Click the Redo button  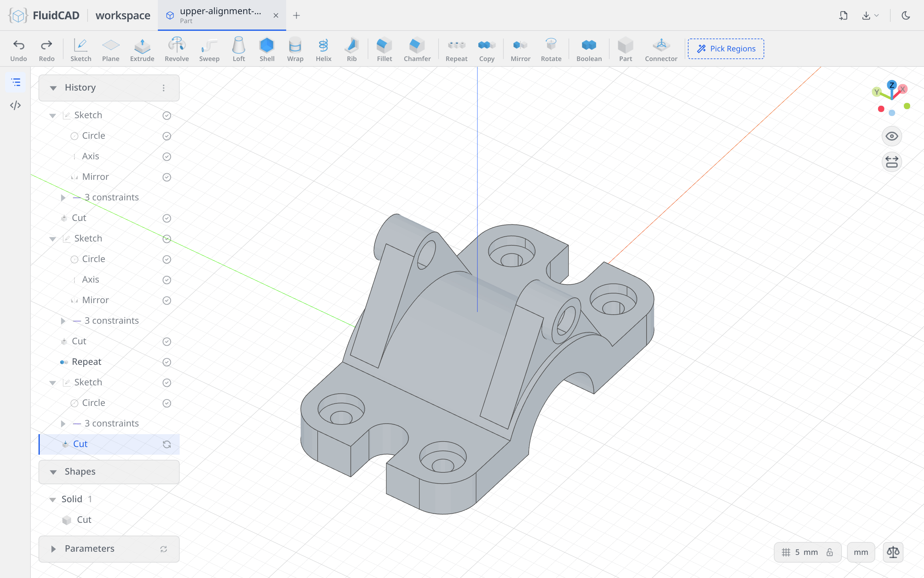click(x=47, y=49)
